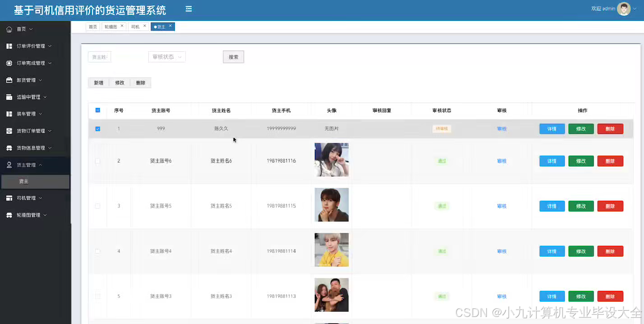
Task: Open the avatar photo of 货主姓名5
Action: (x=331, y=205)
